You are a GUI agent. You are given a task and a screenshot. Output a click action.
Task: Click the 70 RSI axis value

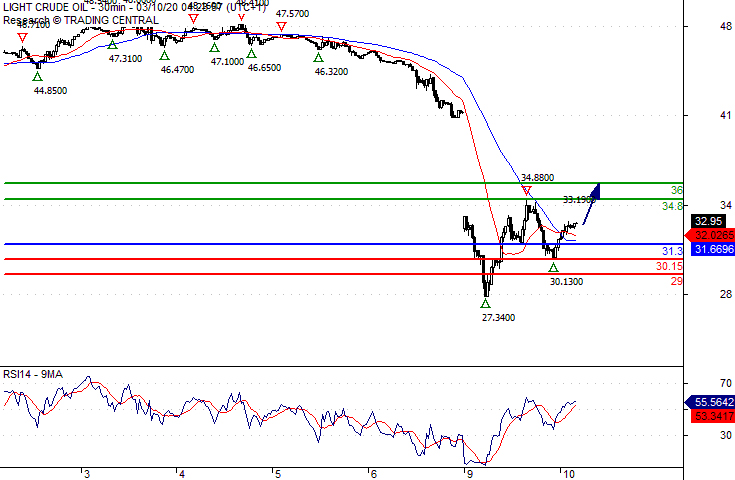pos(726,383)
